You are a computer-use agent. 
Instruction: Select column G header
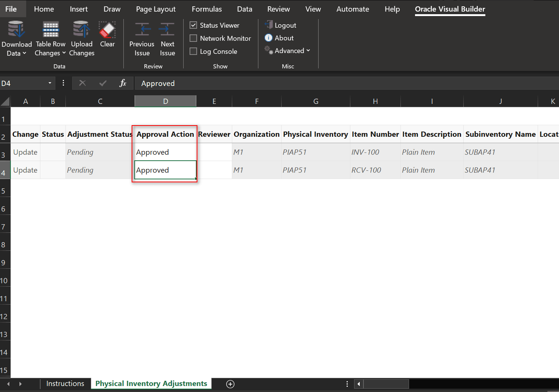(x=316, y=101)
